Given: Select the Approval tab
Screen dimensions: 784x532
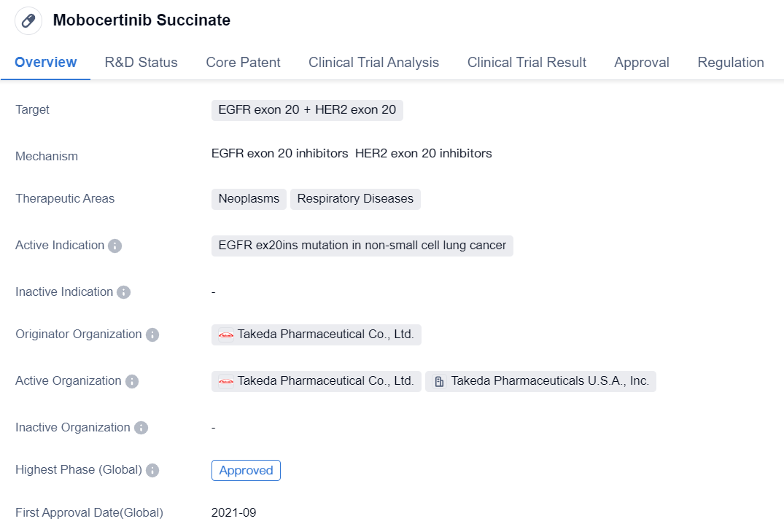Looking at the screenshot, I should pyautogui.click(x=641, y=63).
